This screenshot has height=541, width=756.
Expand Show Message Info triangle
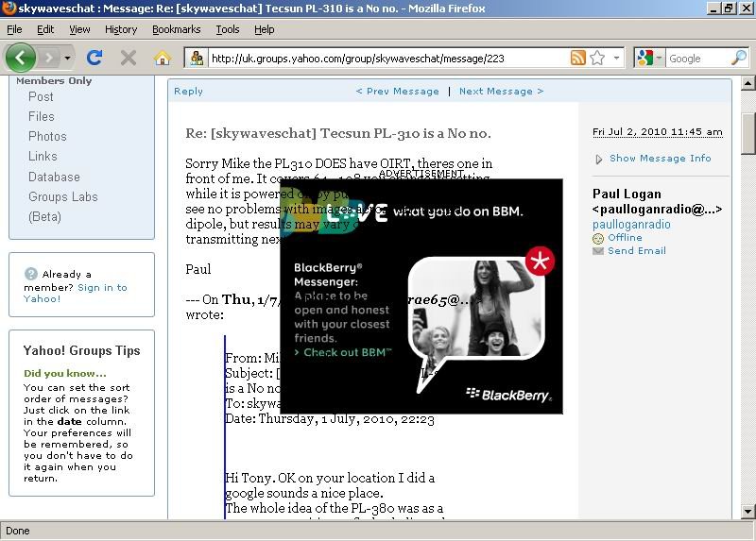click(598, 159)
